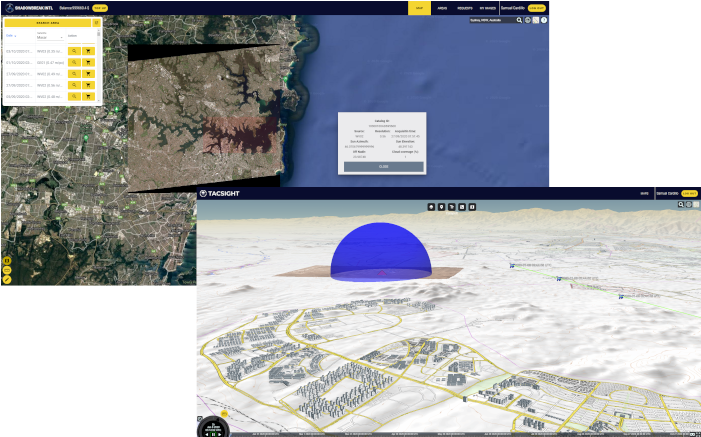701x437 pixels.
Task: Click the last blue waypoint marker on green track
Action: (x=621, y=297)
